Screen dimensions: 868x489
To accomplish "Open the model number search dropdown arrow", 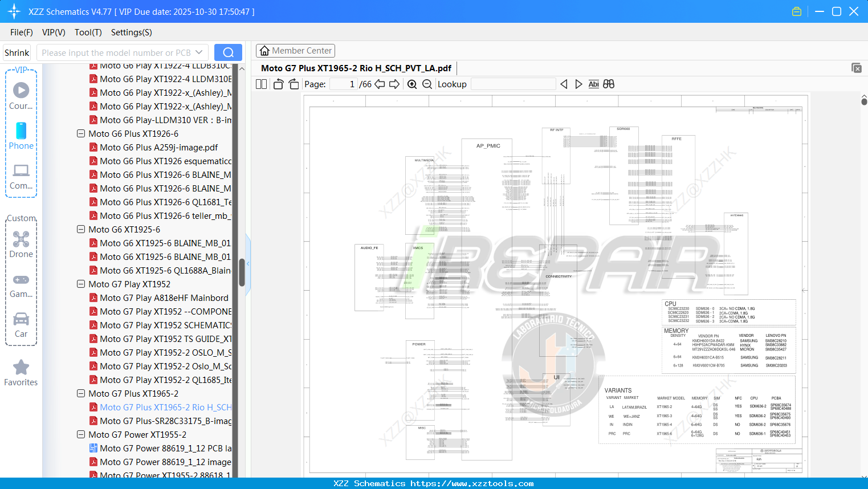I will tap(199, 52).
